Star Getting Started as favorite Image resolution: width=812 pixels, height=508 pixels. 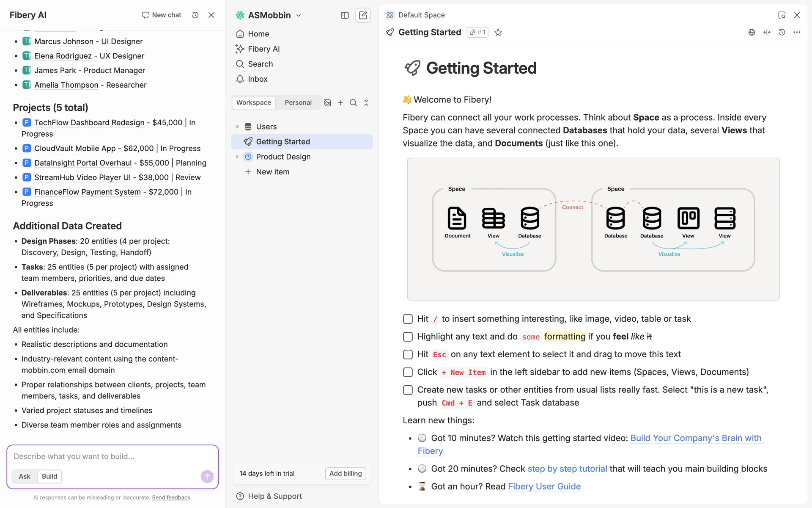[498, 33]
